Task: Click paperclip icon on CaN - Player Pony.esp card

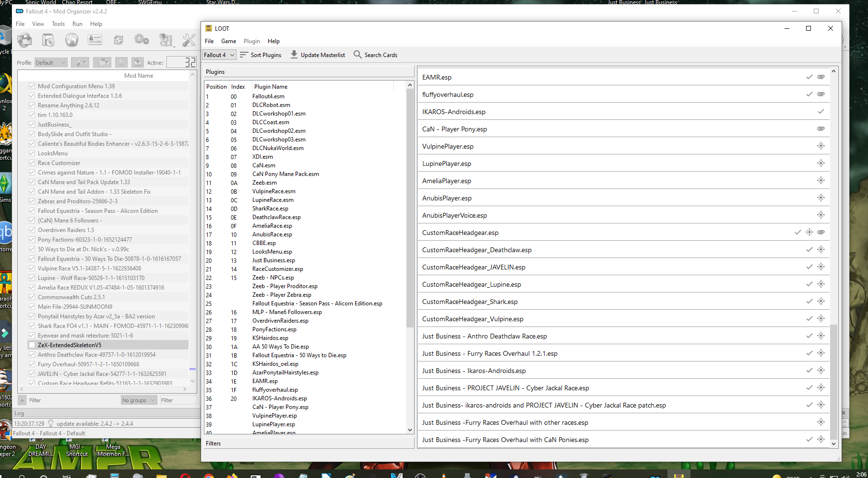Action: 821,128
